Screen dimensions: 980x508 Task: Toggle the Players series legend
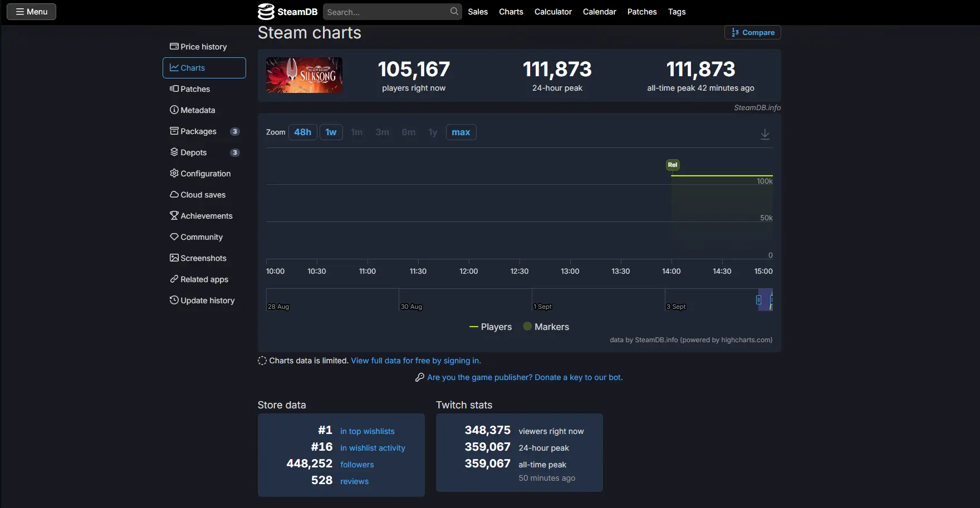[x=491, y=327]
